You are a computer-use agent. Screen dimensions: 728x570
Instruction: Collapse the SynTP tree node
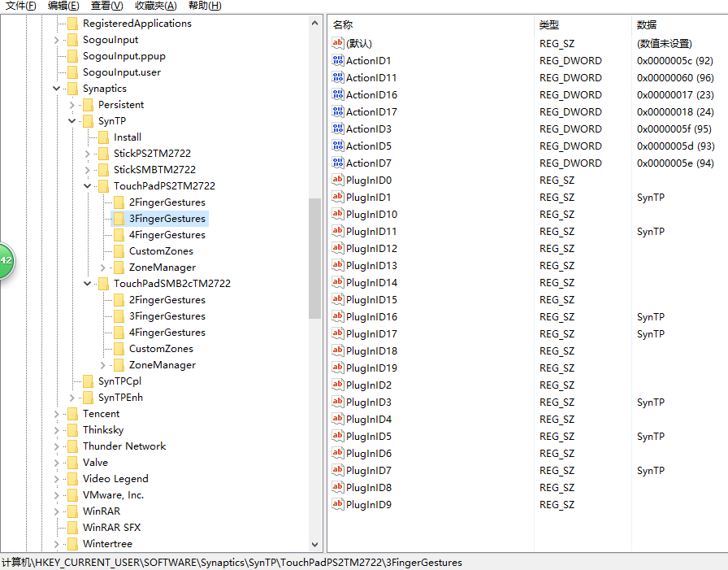click(72, 121)
